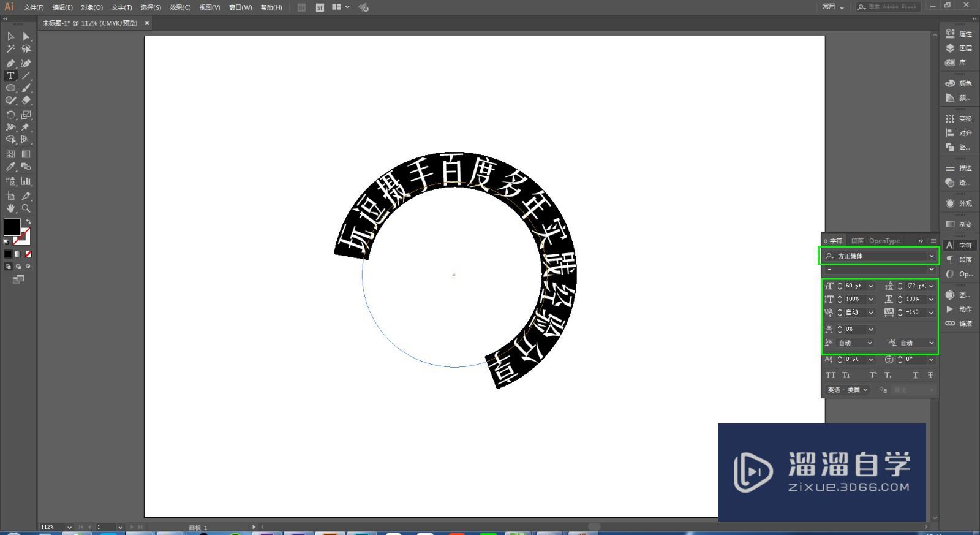This screenshot has width=980, height=535.
Task: Expand the font style dropdown below font name
Action: click(932, 270)
